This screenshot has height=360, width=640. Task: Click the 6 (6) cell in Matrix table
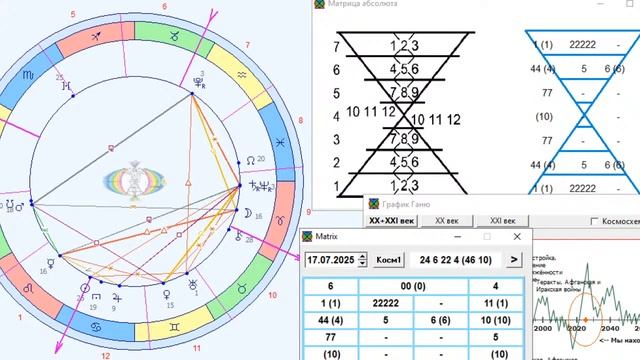440,320
